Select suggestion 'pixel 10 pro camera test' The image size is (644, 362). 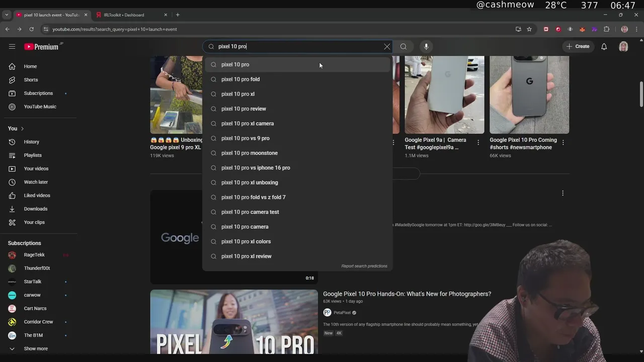coord(297,212)
